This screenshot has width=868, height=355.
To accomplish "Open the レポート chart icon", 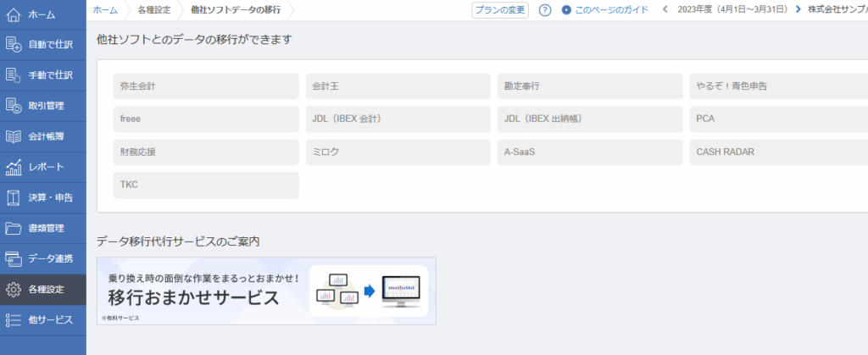I will (x=14, y=167).
